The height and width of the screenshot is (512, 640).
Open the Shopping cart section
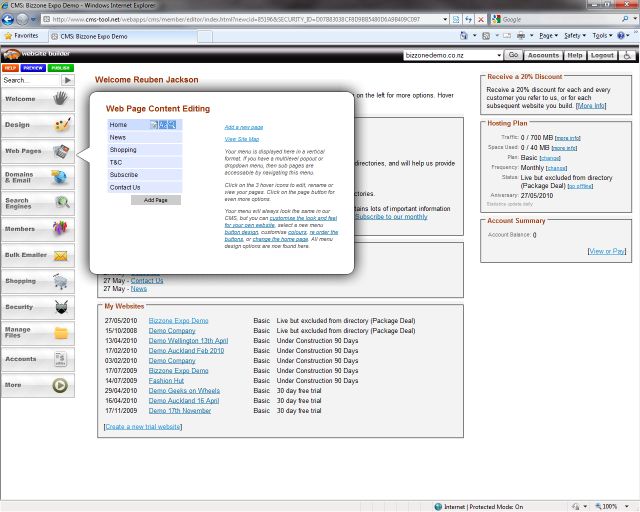pos(36,281)
